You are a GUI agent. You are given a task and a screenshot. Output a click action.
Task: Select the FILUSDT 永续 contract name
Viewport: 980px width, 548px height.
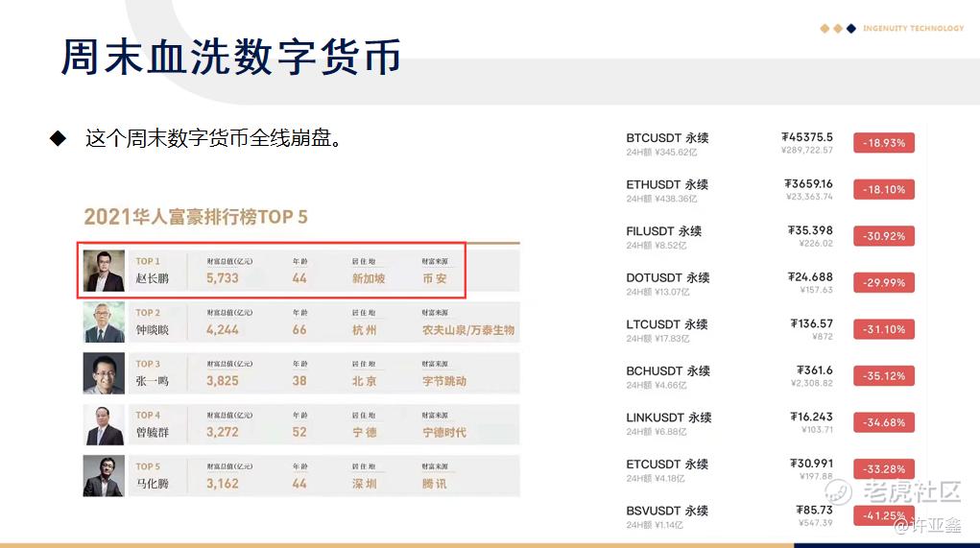point(664,231)
